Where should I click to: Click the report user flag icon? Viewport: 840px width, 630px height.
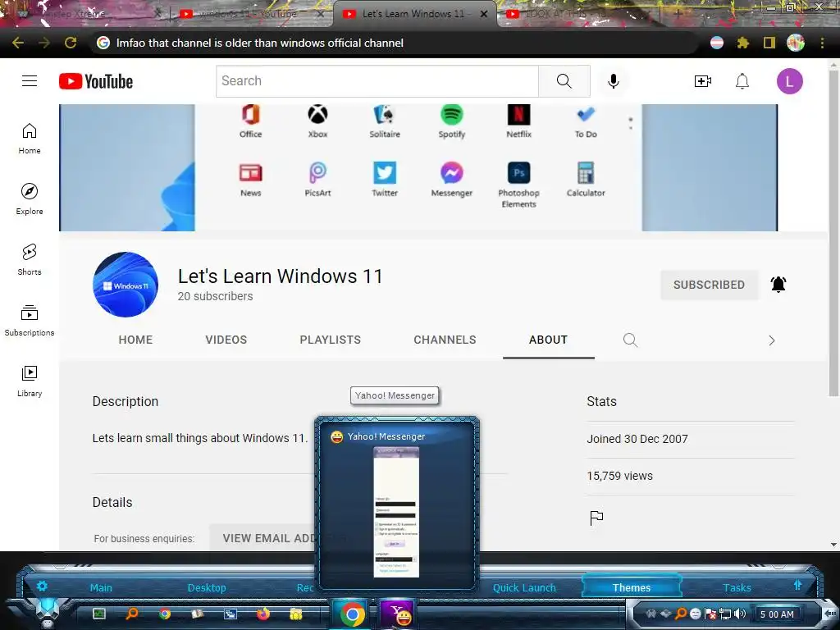point(596,518)
